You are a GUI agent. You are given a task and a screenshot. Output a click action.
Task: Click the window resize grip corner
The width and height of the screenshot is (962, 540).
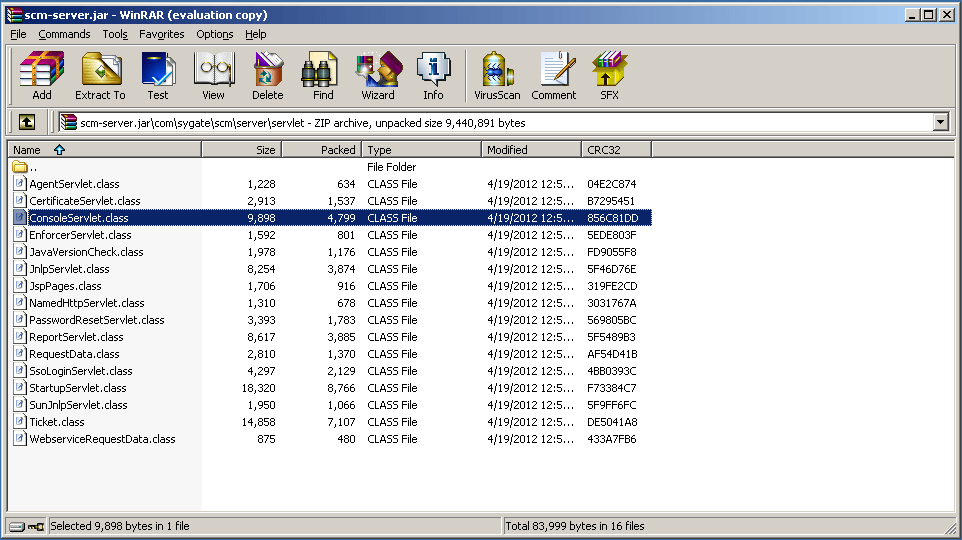tap(950, 528)
